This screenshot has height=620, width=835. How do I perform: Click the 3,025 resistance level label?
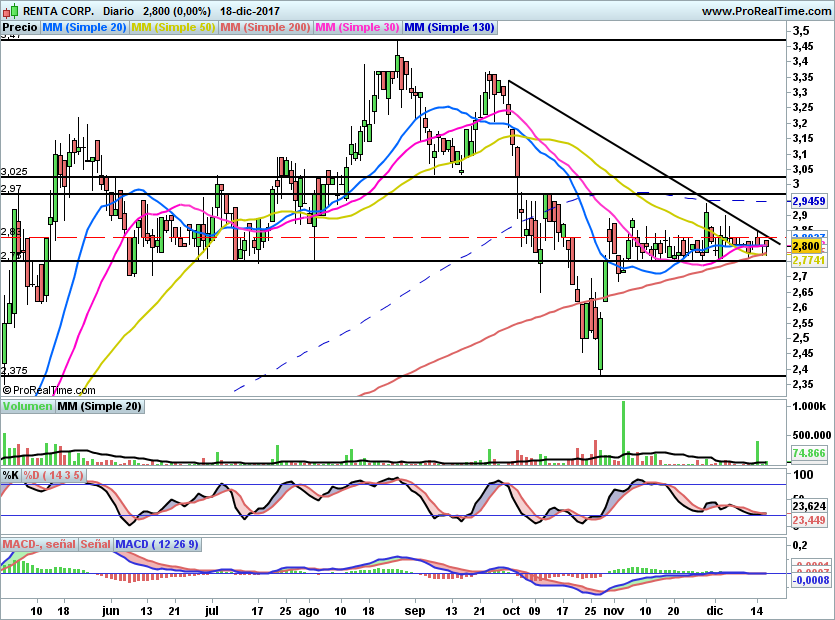point(14,172)
